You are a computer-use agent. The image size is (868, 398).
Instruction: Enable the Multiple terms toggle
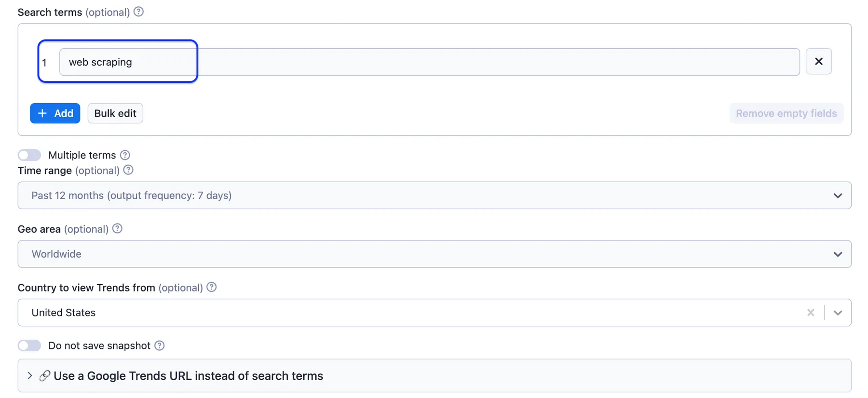[29, 155]
